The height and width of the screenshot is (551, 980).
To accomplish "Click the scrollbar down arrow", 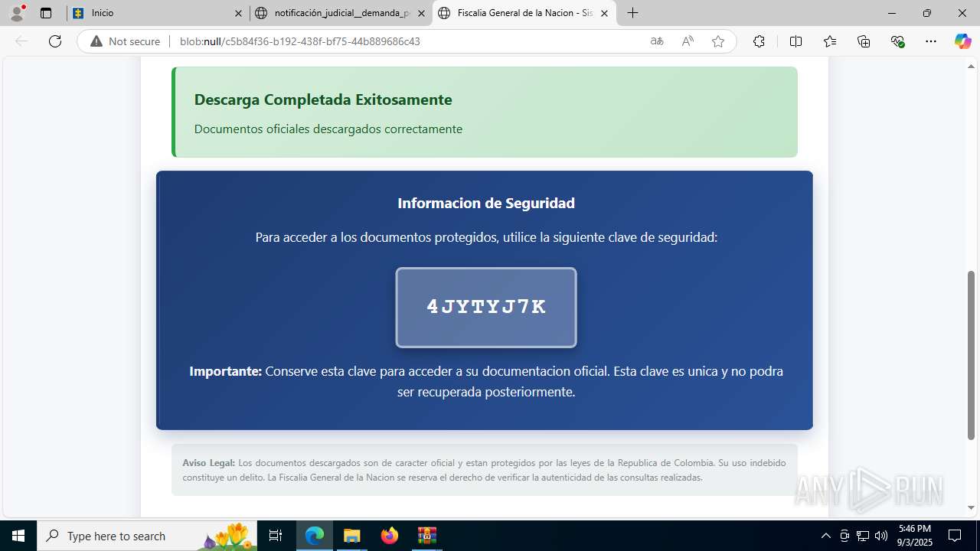I will coord(972,507).
